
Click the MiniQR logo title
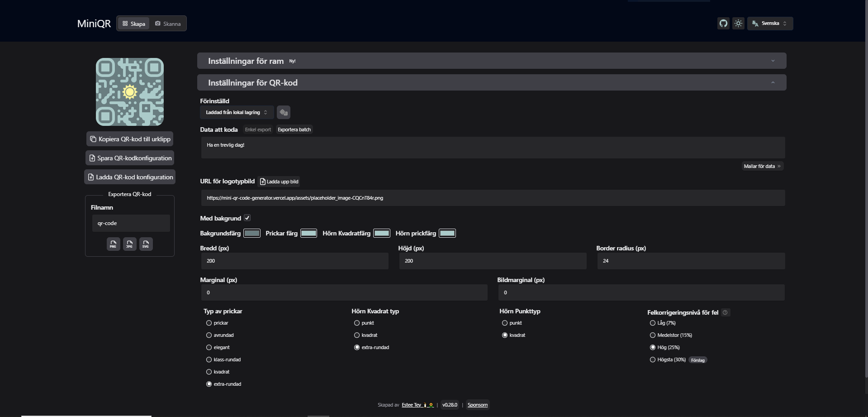tap(94, 24)
